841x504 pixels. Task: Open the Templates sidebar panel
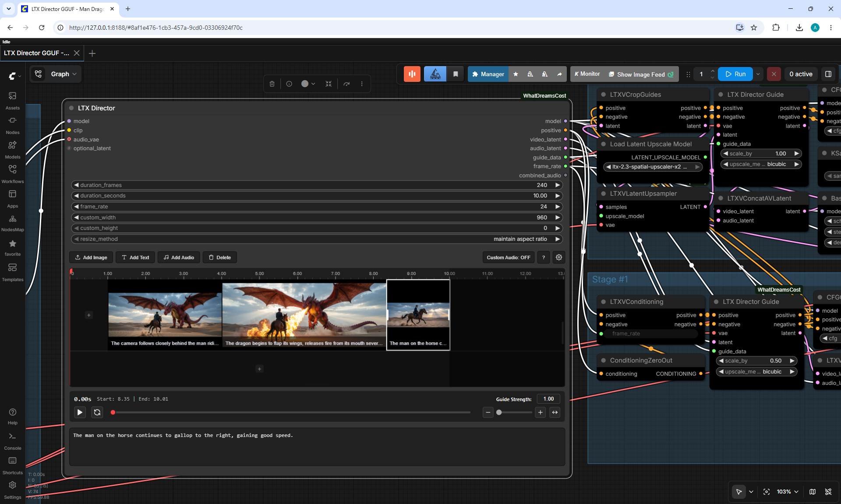(x=12, y=272)
